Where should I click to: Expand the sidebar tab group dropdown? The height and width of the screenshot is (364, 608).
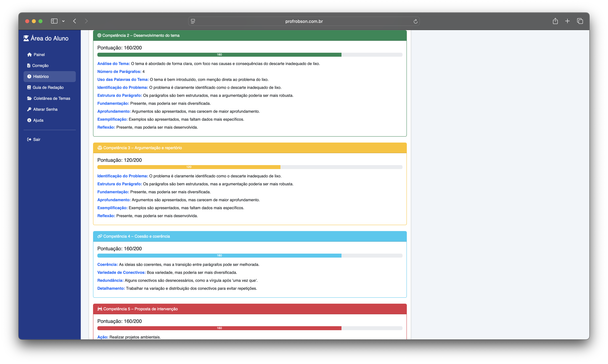[x=63, y=21]
